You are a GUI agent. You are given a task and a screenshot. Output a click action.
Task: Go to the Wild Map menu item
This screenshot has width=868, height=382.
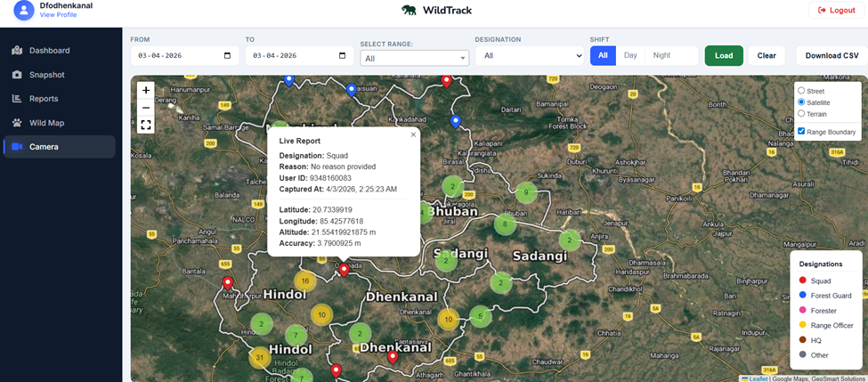pyautogui.click(x=60, y=123)
